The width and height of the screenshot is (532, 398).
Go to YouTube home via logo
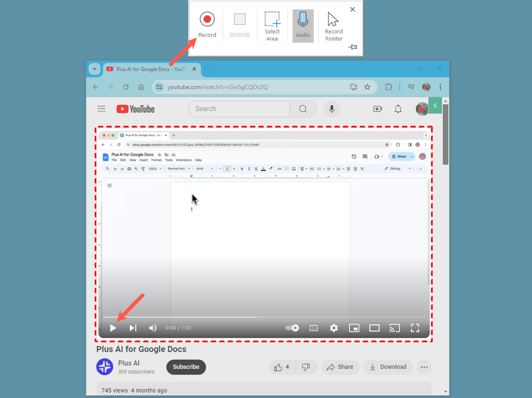coord(135,109)
